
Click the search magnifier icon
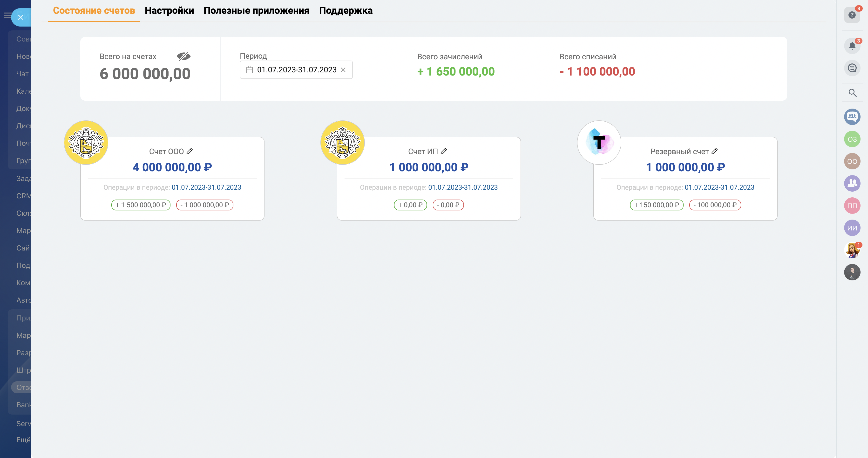(852, 93)
